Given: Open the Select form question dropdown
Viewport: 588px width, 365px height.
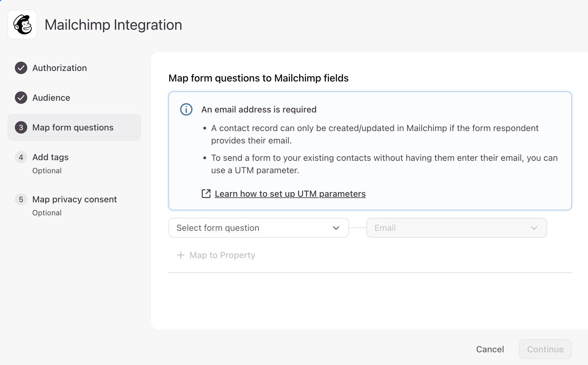Looking at the screenshot, I should tap(259, 228).
